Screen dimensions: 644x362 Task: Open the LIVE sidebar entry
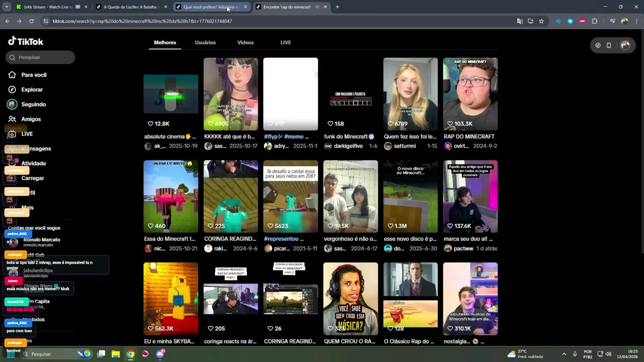(21, 134)
